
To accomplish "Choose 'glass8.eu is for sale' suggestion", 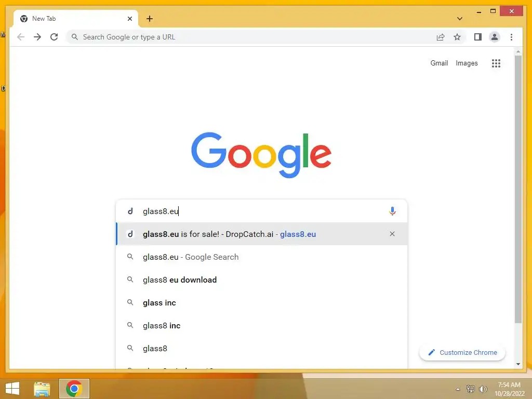I will 261,234.
